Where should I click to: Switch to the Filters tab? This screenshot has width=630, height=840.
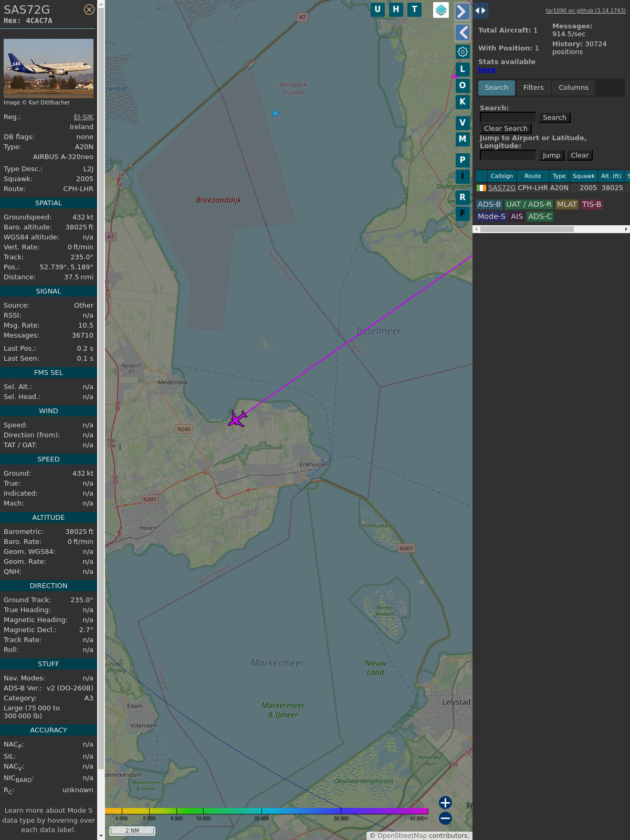click(x=533, y=88)
